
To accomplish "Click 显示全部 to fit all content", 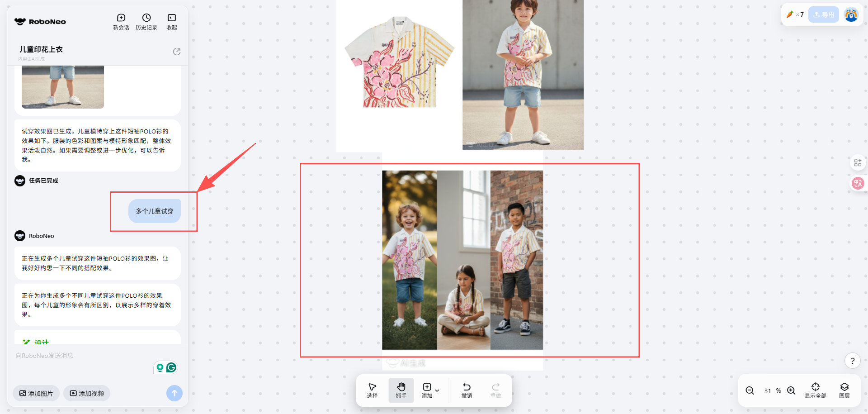I will point(815,390).
